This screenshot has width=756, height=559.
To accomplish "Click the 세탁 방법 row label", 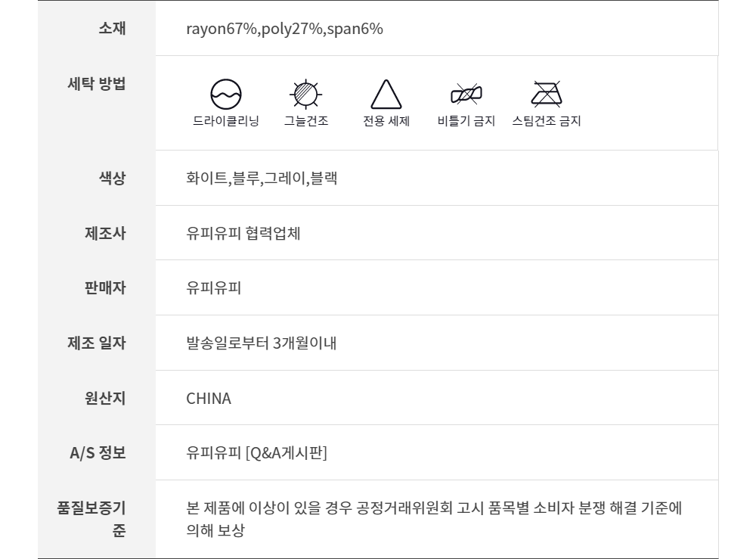I will coord(97,83).
